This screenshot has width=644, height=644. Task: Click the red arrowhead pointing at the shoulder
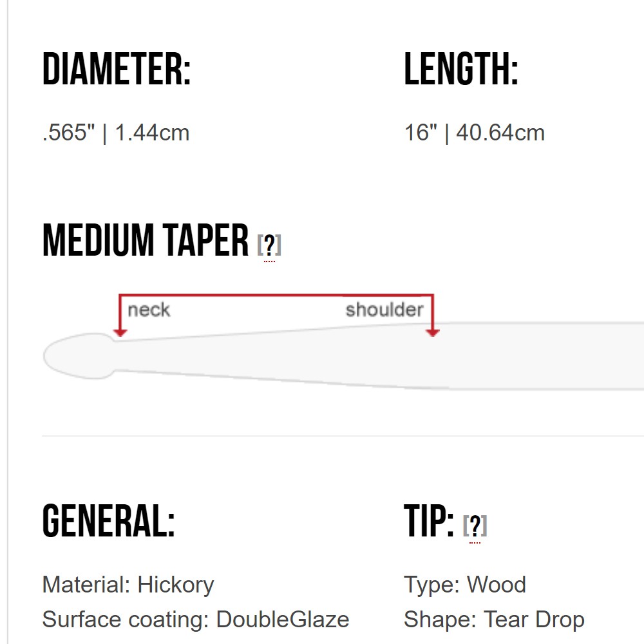pyautogui.click(x=433, y=332)
